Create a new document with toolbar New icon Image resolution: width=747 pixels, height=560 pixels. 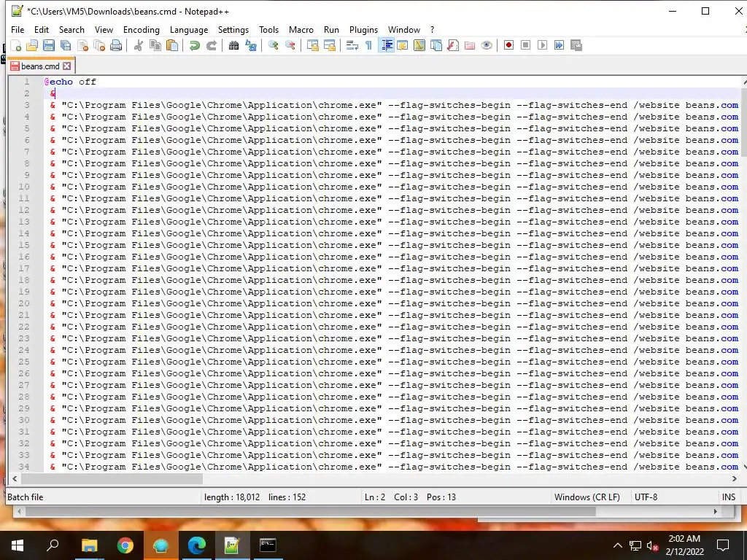pyautogui.click(x=16, y=45)
